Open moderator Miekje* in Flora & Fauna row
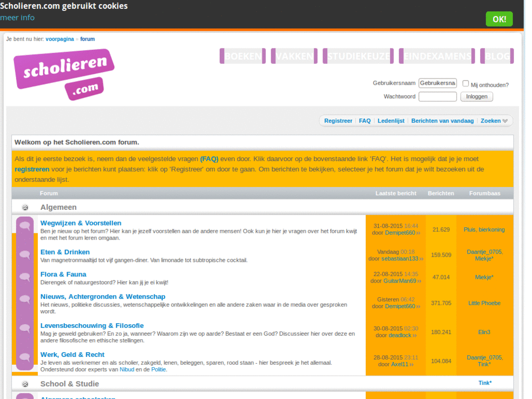Screen dimensions: 532x399 (484, 277)
